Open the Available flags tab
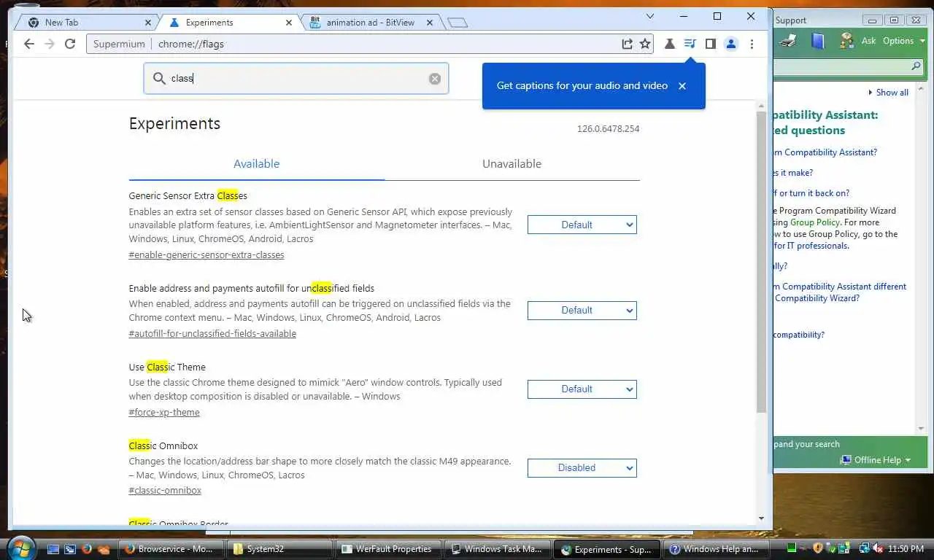Image resolution: width=934 pixels, height=560 pixels. 256,164
